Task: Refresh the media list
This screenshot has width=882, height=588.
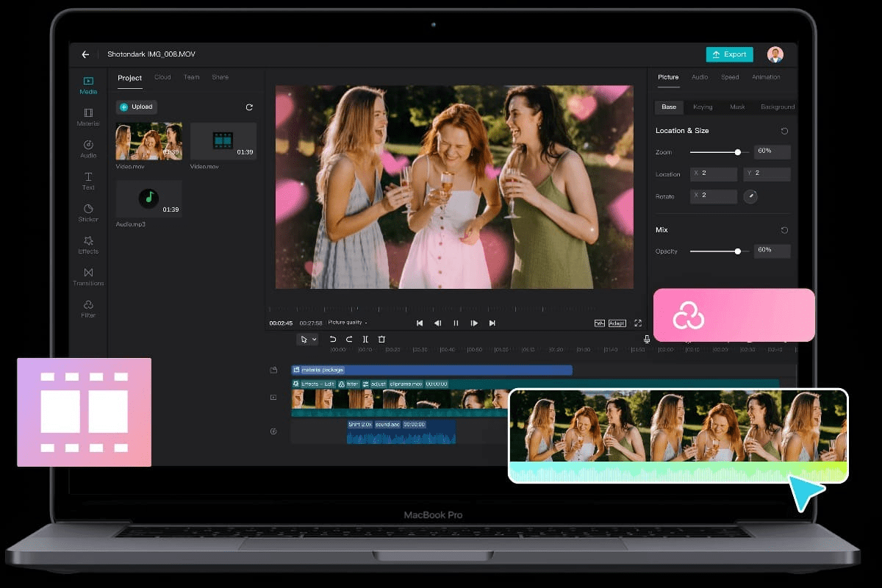Action: pos(249,107)
